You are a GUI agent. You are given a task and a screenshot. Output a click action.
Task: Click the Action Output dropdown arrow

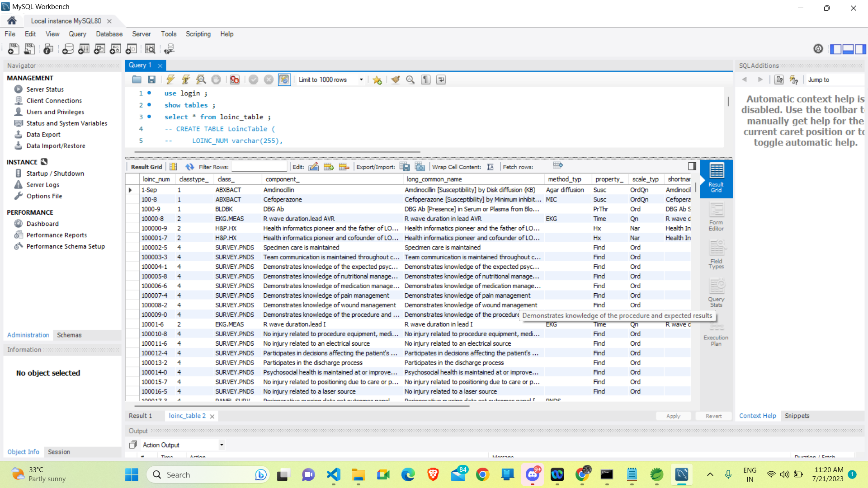(x=223, y=445)
